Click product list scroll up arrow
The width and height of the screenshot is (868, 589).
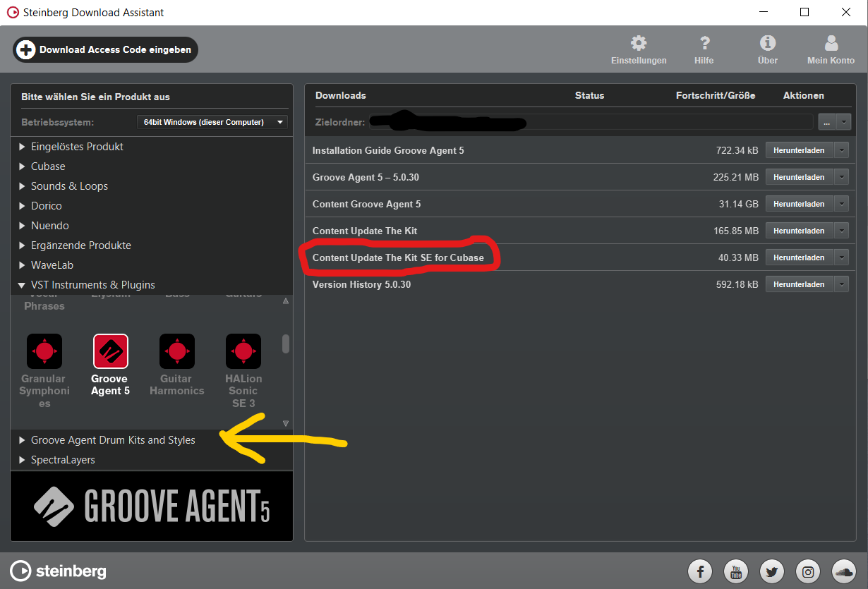click(x=286, y=301)
